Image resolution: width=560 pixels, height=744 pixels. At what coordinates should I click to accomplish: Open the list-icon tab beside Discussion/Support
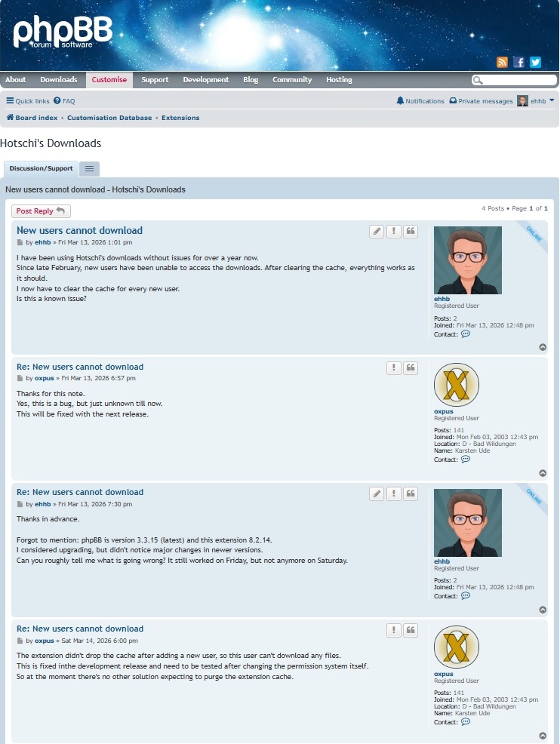pyautogui.click(x=89, y=169)
